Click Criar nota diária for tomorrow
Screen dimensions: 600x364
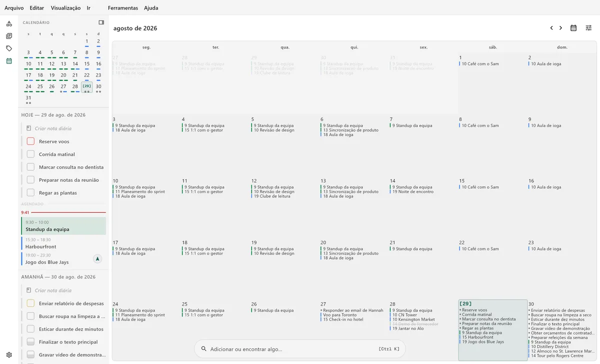click(x=53, y=290)
